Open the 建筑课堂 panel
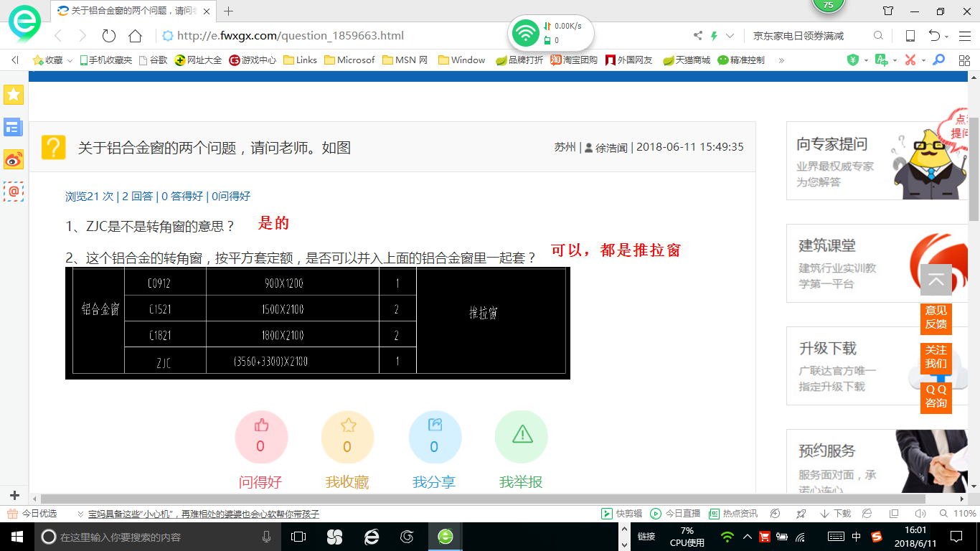Screen dimensions: 980x551 [x=877, y=263]
